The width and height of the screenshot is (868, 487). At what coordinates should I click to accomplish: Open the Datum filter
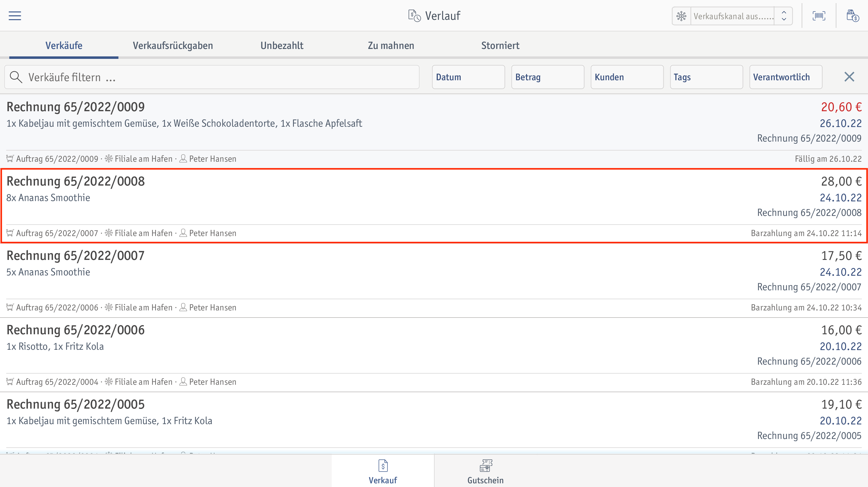tap(468, 77)
